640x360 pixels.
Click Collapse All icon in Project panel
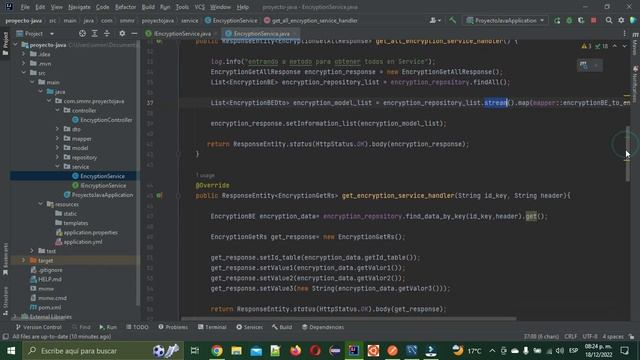pos(107,33)
